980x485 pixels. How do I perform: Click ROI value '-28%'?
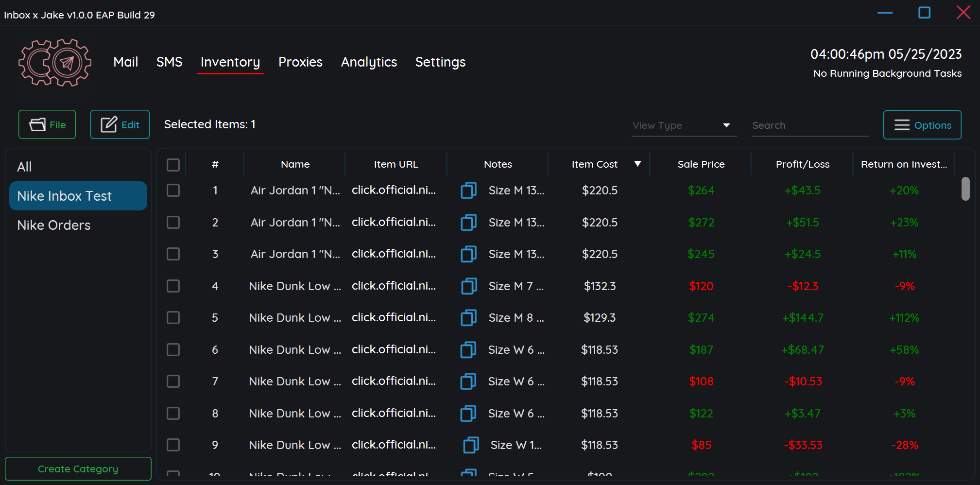pos(905,445)
